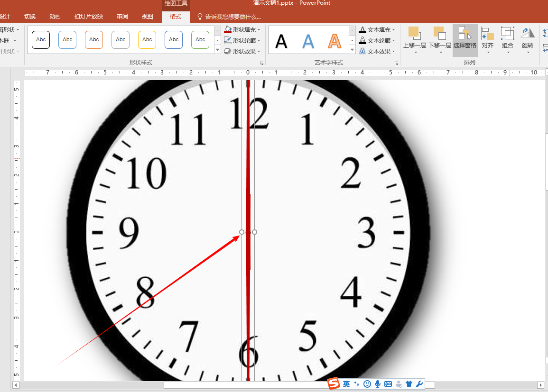Open the Sogou soft keyboard icon
The height and width of the screenshot is (392, 548).
pyautogui.click(x=388, y=384)
